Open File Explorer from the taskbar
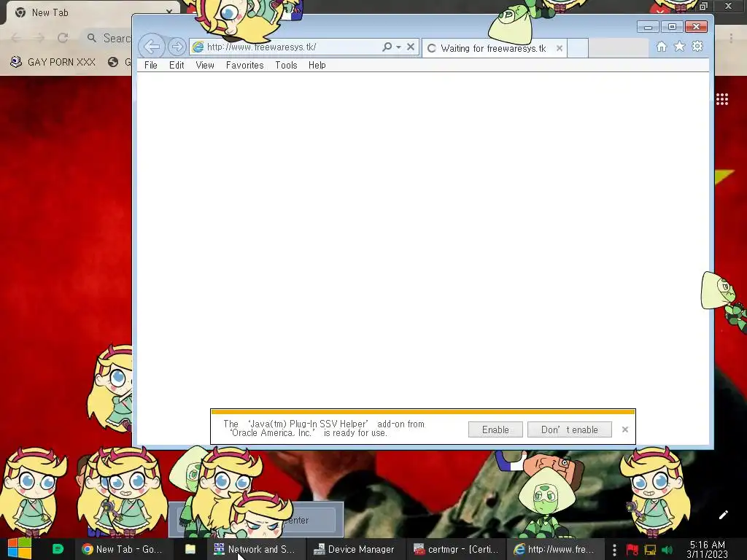The height and width of the screenshot is (560, 747). click(x=190, y=549)
